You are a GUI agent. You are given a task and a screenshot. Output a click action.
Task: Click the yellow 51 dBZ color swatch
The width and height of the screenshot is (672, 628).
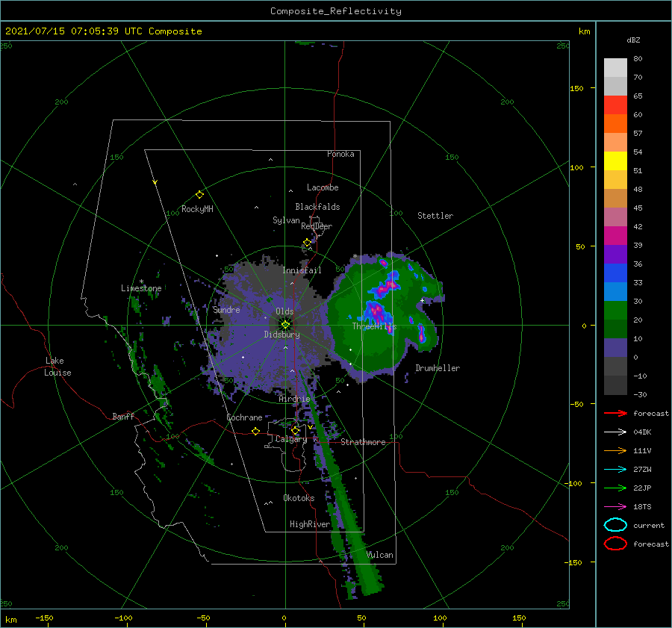615,161
